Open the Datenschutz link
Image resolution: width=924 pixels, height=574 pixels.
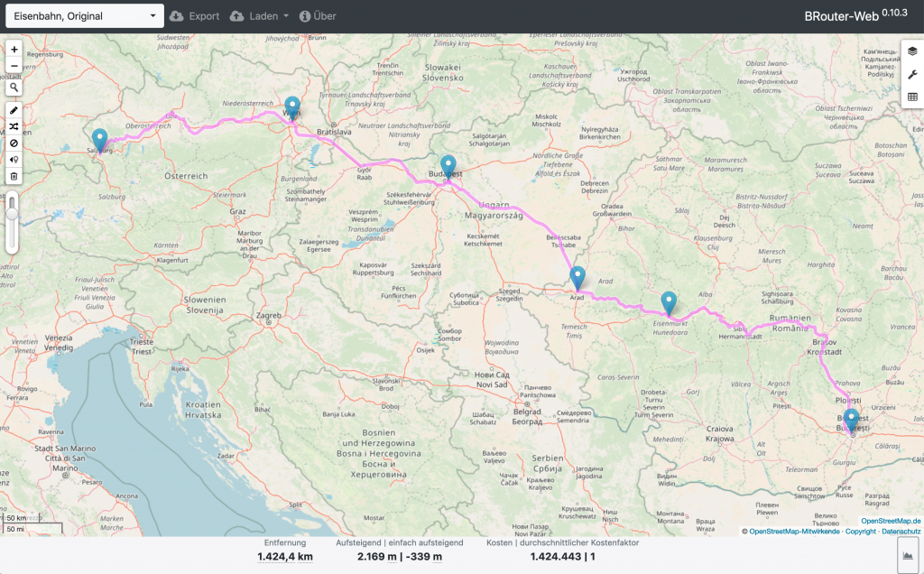click(901, 532)
